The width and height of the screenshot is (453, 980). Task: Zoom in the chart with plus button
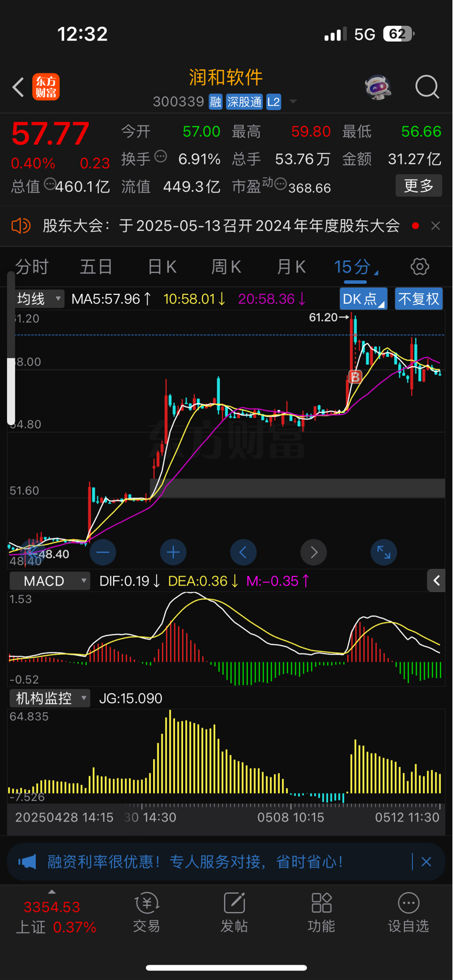tap(173, 552)
